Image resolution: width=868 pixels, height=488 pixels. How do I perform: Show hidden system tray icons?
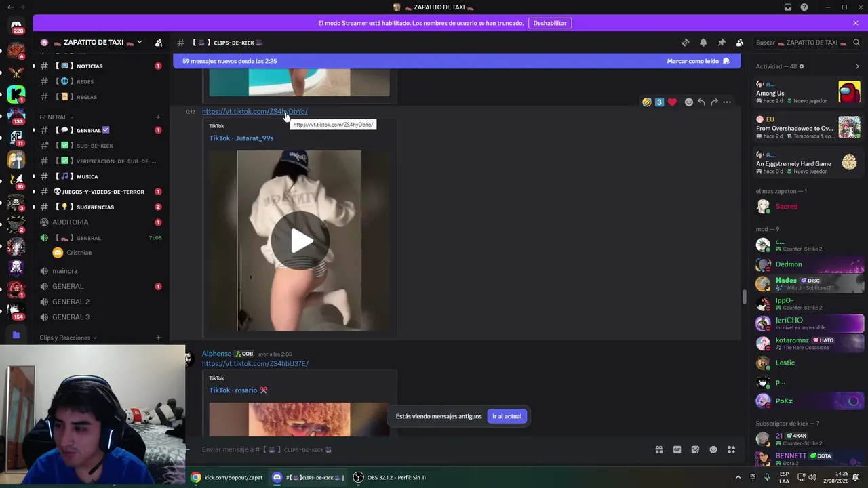[x=738, y=477]
